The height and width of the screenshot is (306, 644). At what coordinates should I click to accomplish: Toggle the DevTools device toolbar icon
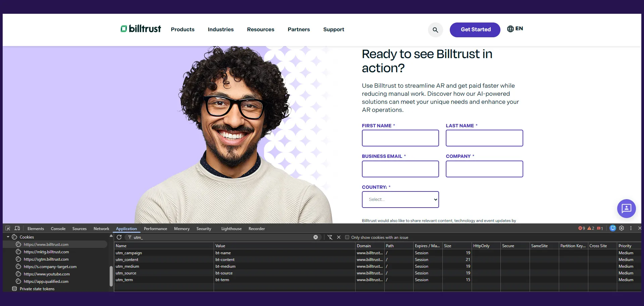[x=17, y=228]
